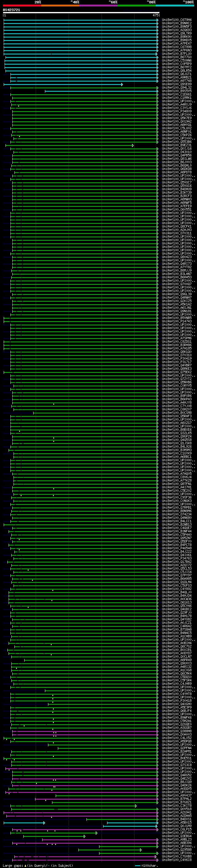Select hit label UniRef100_B9HDX5

(x=177, y=40)
